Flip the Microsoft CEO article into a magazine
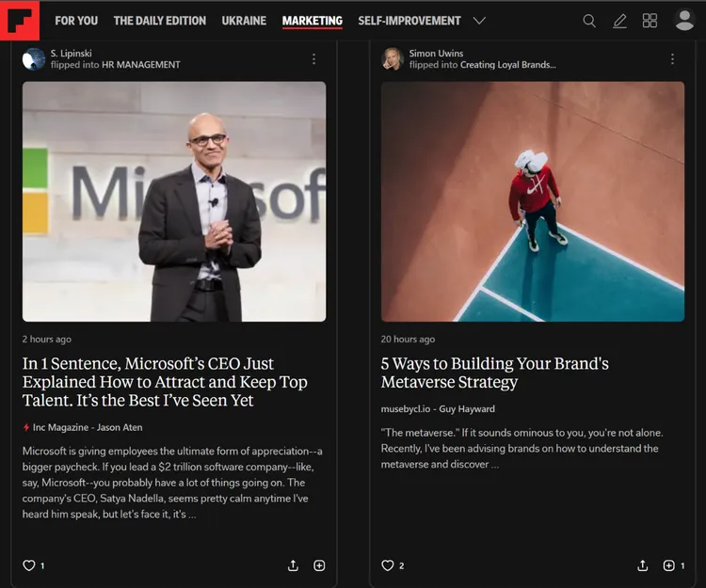The height and width of the screenshot is (588, 706). tap(319, 565)
